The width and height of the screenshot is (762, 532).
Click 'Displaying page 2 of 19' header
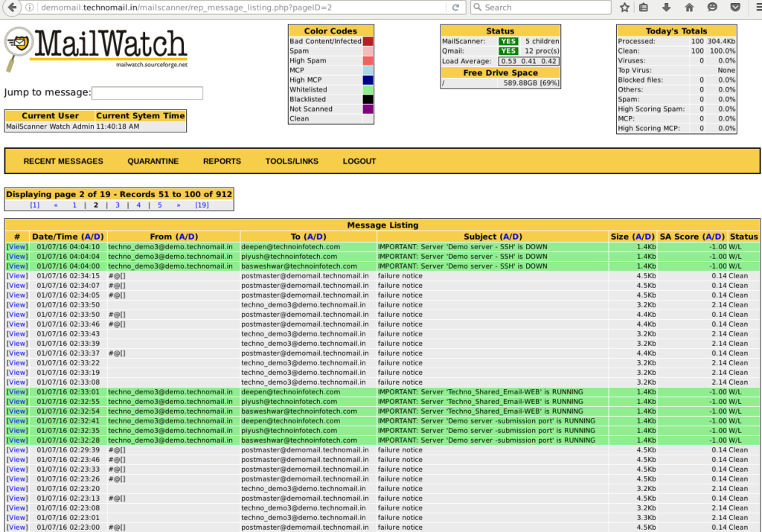click(x=118, y=194)
